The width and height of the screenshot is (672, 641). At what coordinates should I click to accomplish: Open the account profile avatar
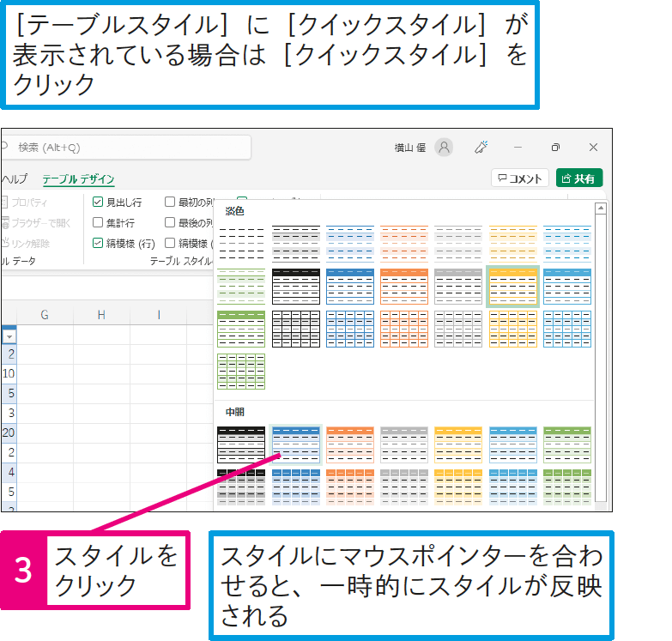(x=444, y=148)
